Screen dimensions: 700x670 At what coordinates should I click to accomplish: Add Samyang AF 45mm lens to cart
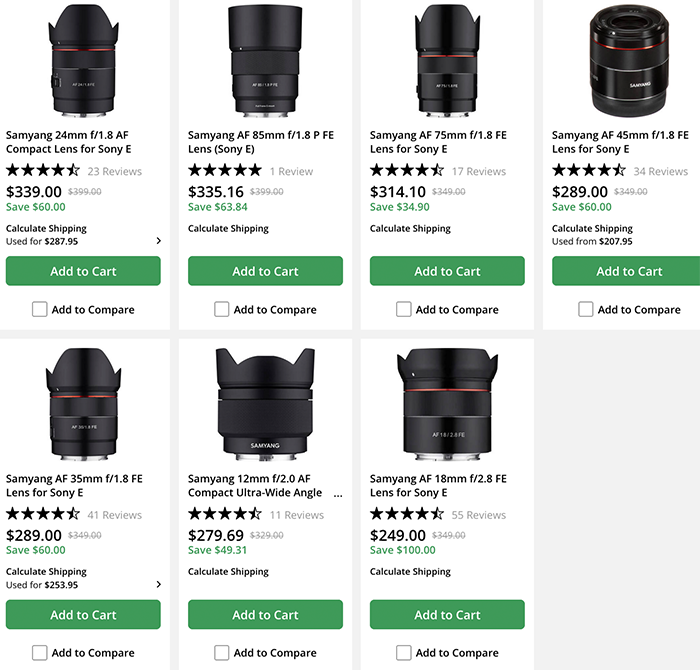pos(629,271)
